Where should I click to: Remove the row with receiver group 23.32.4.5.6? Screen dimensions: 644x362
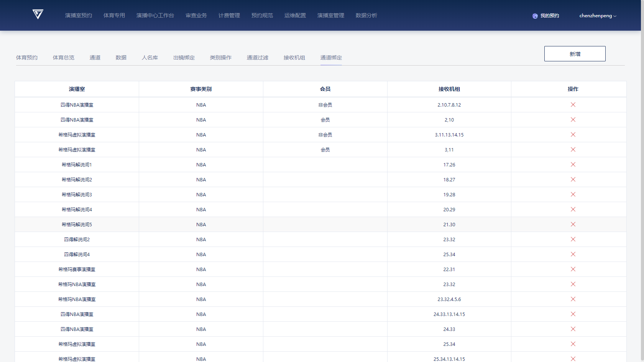click(x=573, y=299)
